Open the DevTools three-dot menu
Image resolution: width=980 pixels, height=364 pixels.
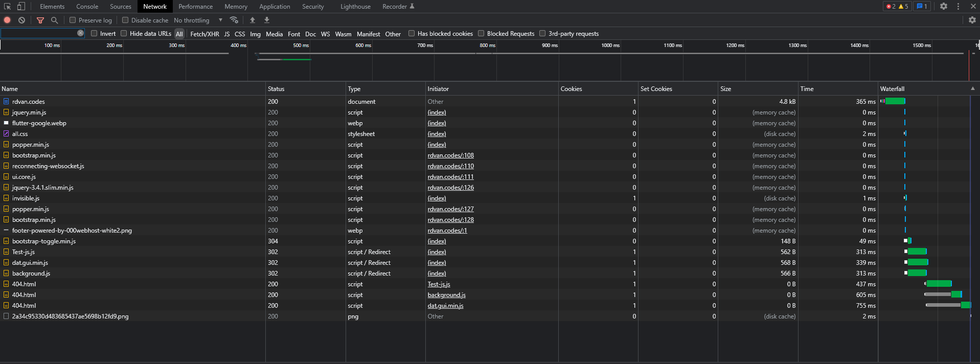[x=958, y=6]
